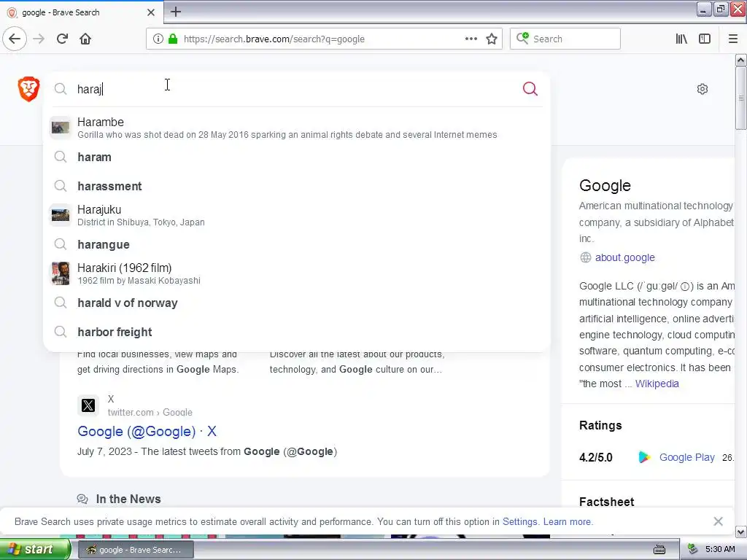Open the page actions three-dot menu
This screenshot has height=560, width=747.
471,39
